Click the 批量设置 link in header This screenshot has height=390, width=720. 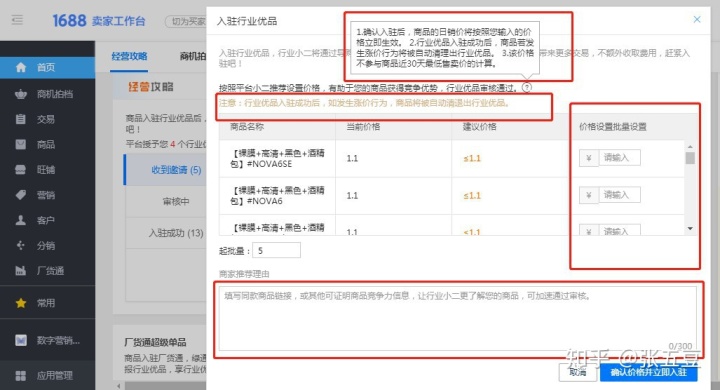pyautogui.click(x=630, y=127)
